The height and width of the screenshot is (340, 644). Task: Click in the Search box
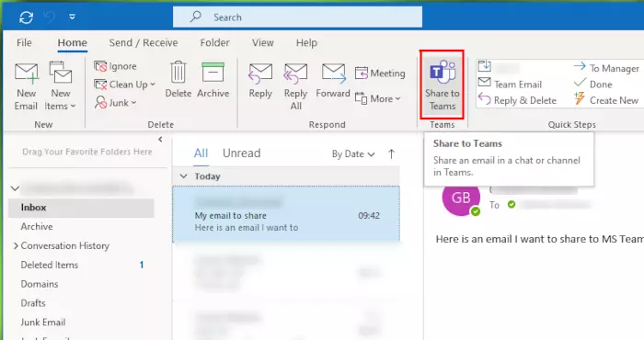pos(297,17)
